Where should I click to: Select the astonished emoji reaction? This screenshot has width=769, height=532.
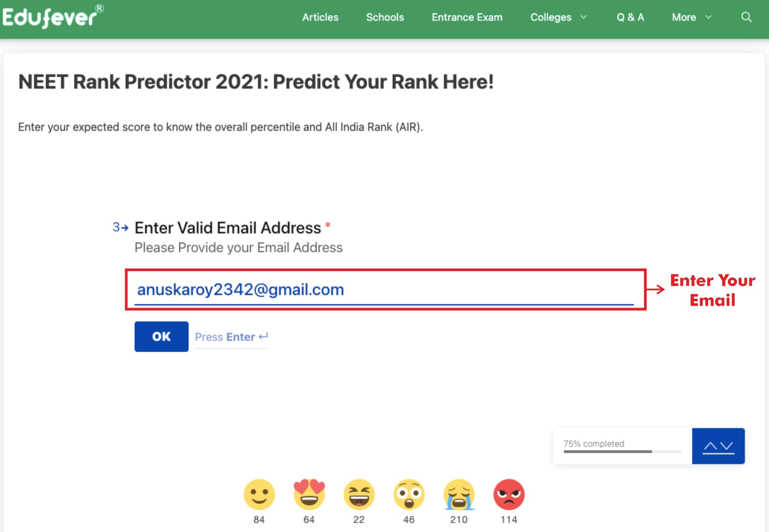pos(409,495)
